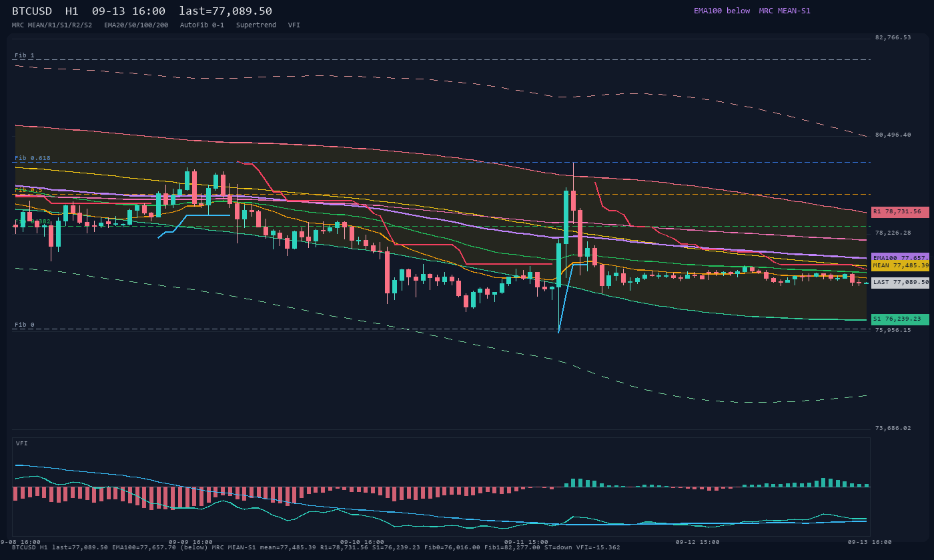The width and height of the screenshot is (934, 560).
Task: Click the bottom status summary line
Action: pyautogui.click(x=316, y=548)
